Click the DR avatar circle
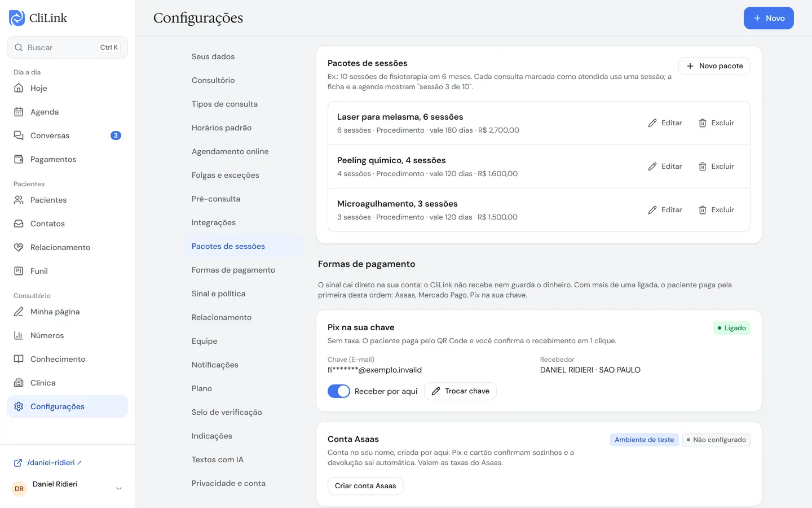The width and height of the screenshot is (812, 508). click(x=19, y=489)
